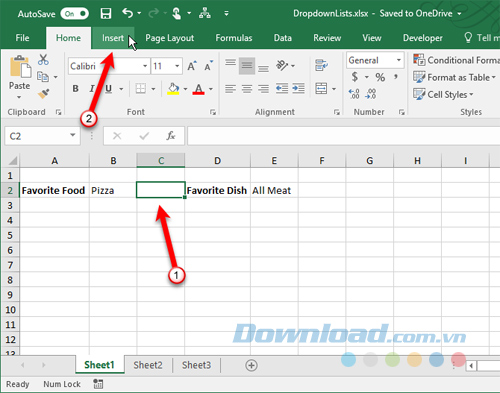The image size is (500, 393).
Task: Toggle Bold formatting
Action: tap(76, 89)
